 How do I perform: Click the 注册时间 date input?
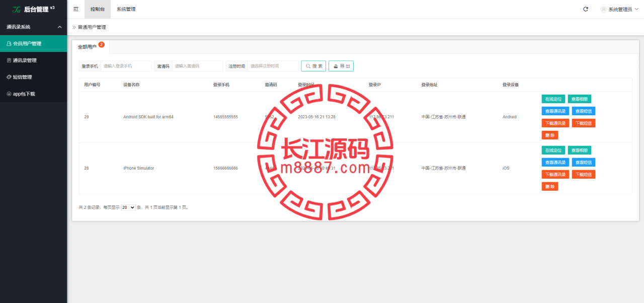click(x=273, y=66)
